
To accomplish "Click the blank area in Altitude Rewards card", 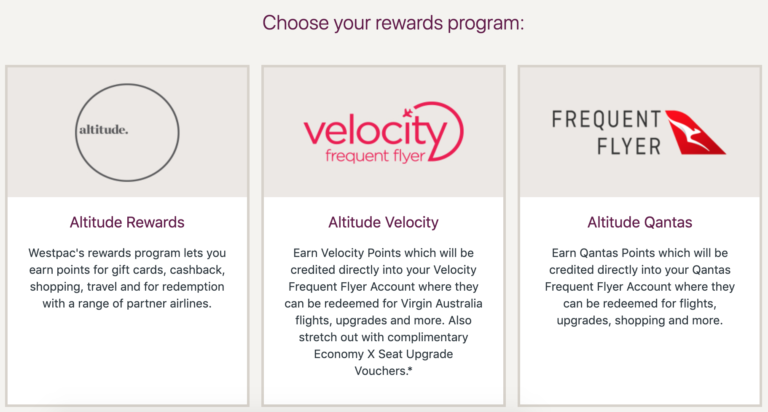I will click(127, 358).
